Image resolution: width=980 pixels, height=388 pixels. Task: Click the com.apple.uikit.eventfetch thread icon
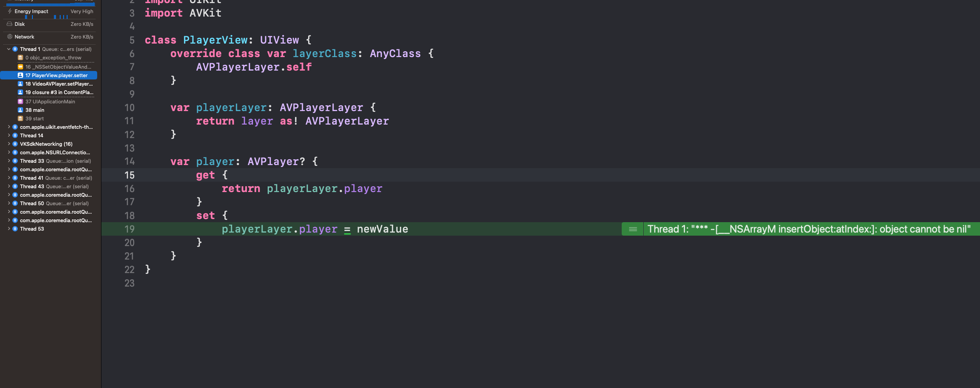click(x=15, y=127)
